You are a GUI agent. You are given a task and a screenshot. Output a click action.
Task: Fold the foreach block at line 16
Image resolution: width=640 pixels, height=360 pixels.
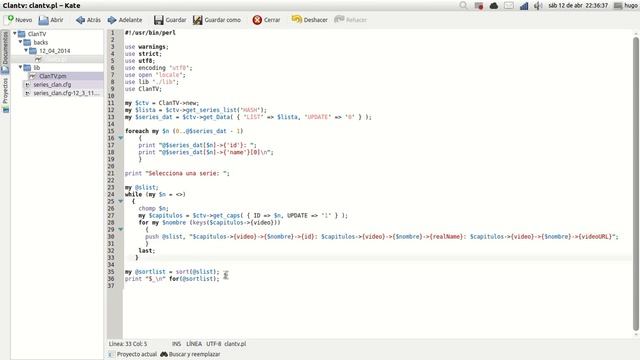coord(120,138)
